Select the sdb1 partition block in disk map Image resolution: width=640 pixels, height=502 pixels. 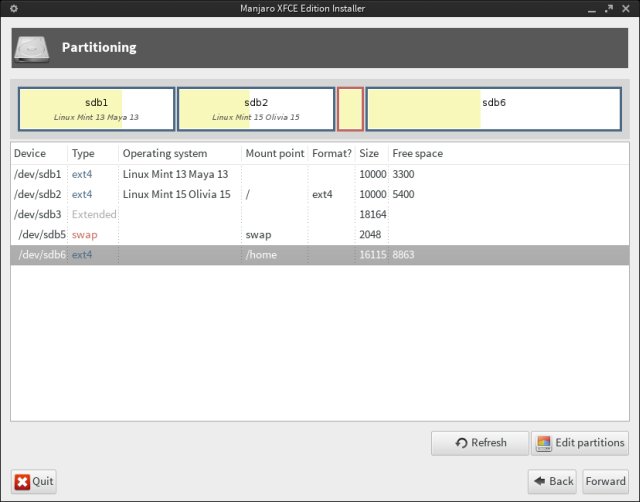coord(96,109)
